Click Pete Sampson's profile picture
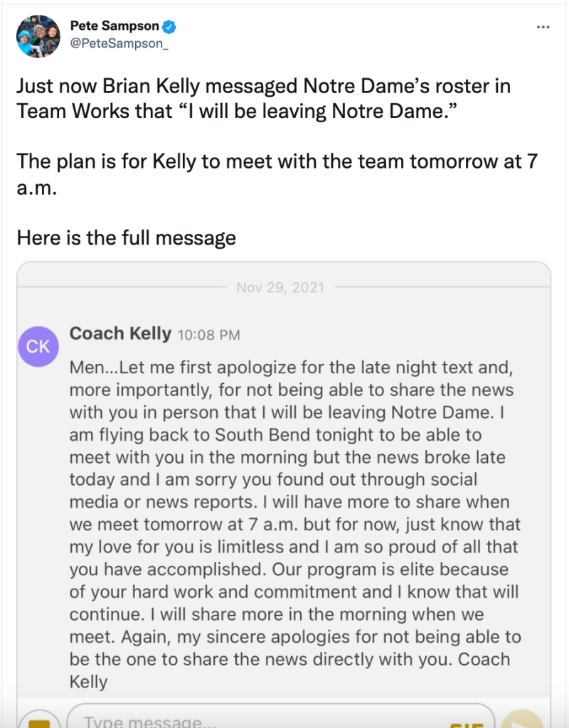 point(38,36)
